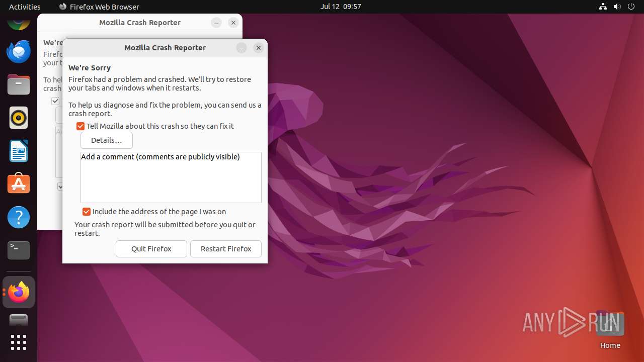
Task: Click into the Add a comment text box
Action: click(171, 177)
